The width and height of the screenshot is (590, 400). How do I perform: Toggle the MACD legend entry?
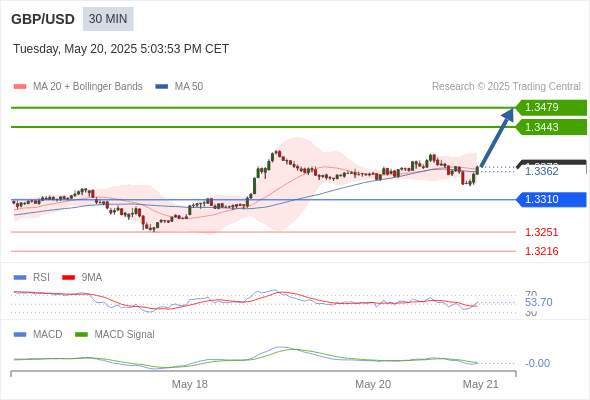(38, 334)
